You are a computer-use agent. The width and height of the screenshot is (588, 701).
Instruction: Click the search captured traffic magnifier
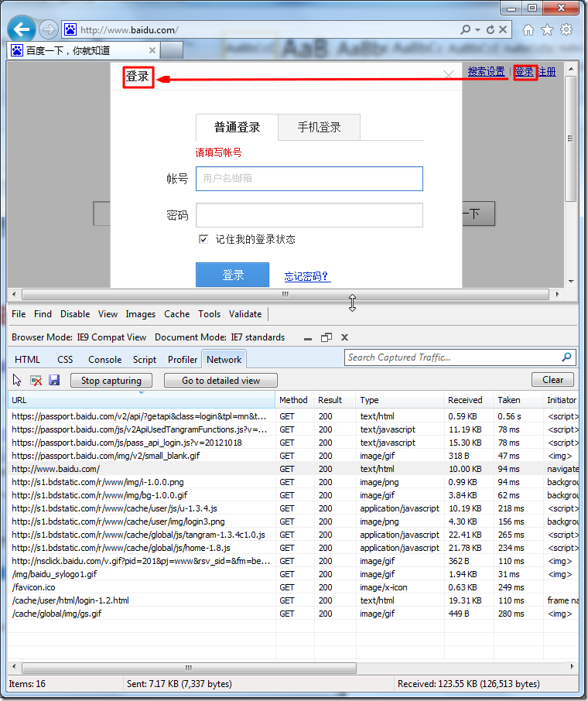(x=566, y=357)
